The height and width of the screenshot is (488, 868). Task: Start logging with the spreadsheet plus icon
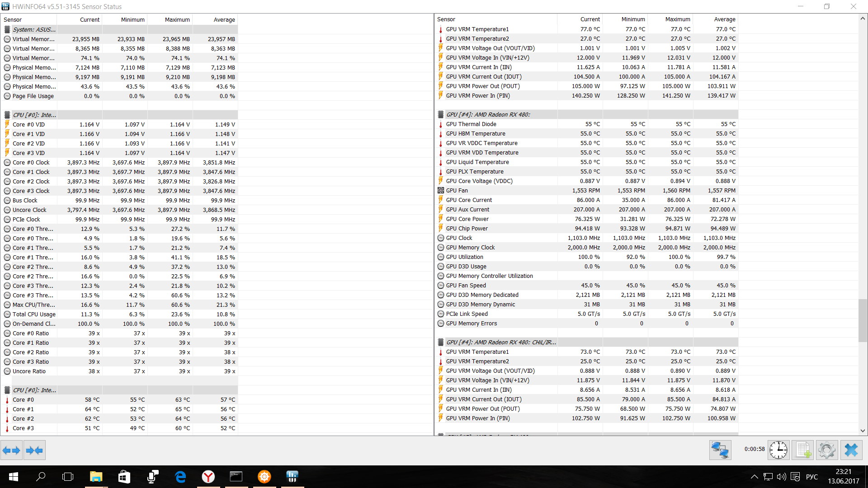(x=803, y=450)
